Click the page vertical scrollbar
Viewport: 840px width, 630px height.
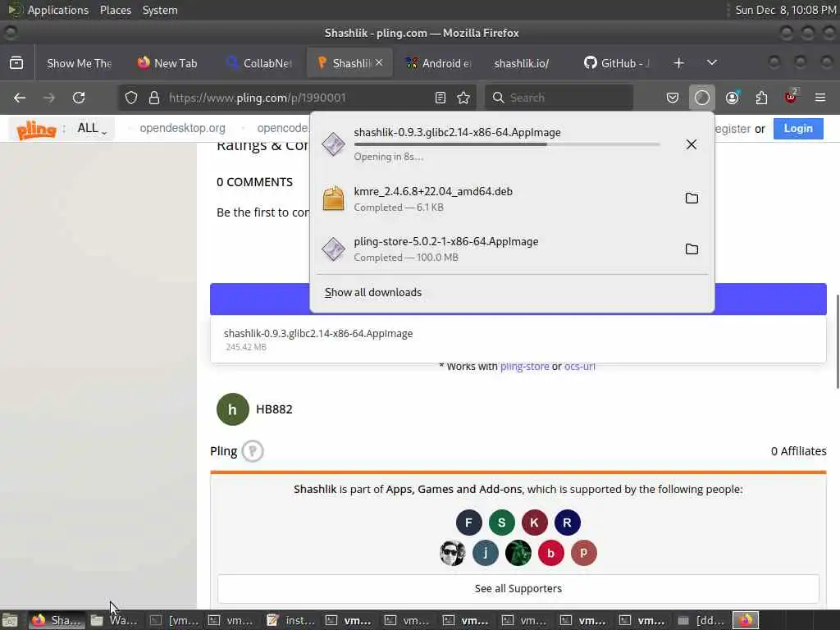click(x=836, y=341)
